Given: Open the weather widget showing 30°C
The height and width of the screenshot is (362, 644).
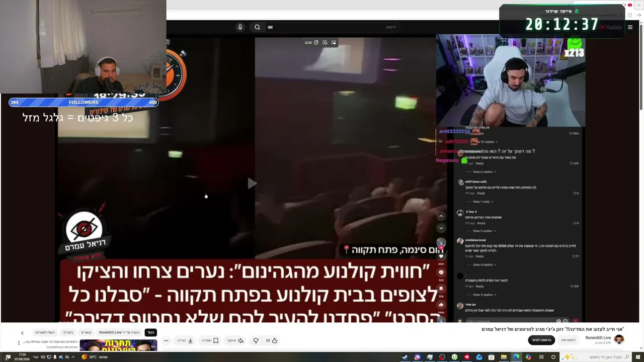Looking at the screenshot, I should pyautogui.click(x=95, y=357).
